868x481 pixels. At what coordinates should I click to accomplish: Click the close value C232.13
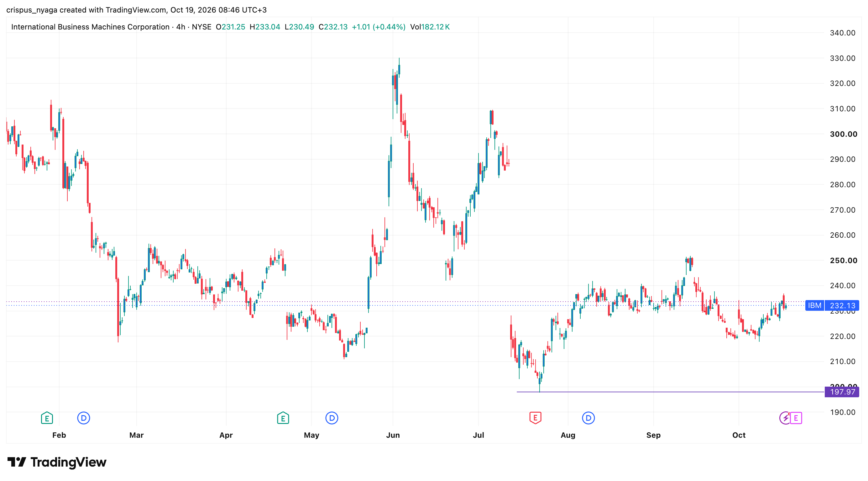(333, 27)
